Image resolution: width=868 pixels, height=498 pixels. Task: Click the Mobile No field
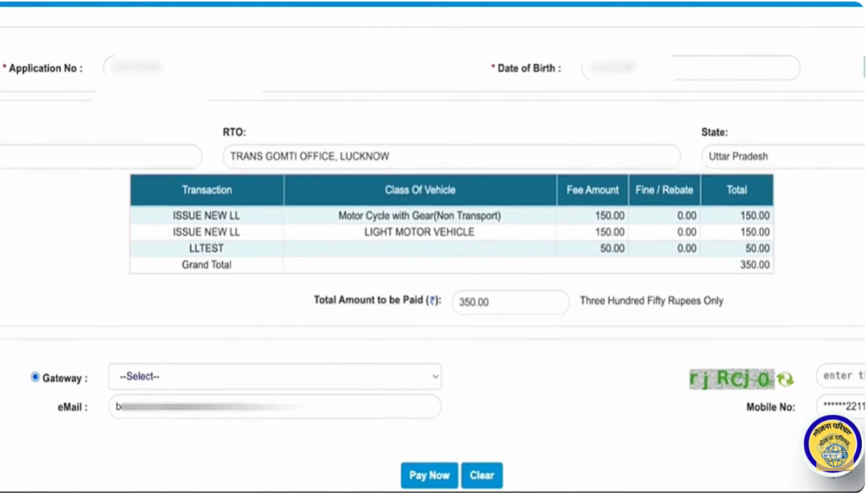[841, 406]
